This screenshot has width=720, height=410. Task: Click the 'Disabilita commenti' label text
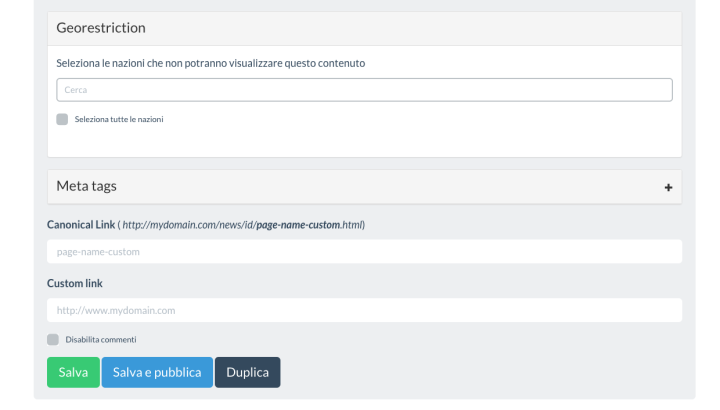click(x=100, y=339)
